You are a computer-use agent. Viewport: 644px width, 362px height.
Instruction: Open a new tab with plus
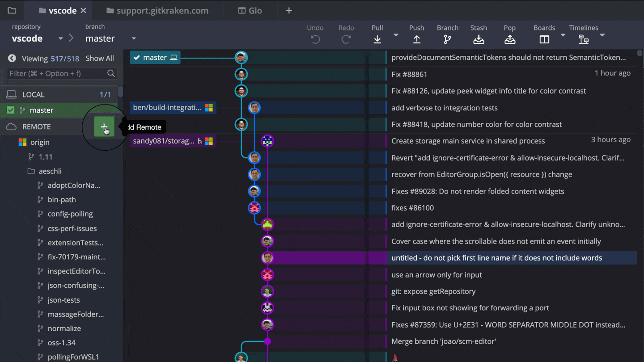(x=289, y=10)
